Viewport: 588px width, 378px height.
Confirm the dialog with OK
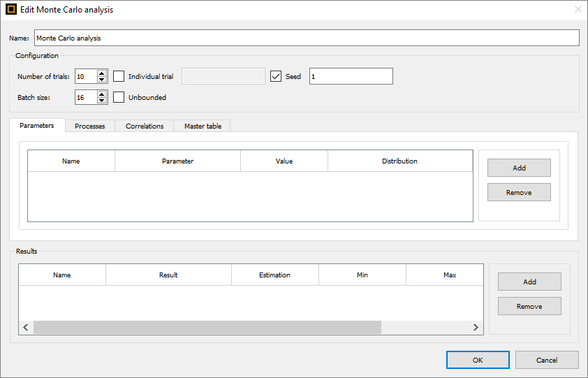coord(478,360)
